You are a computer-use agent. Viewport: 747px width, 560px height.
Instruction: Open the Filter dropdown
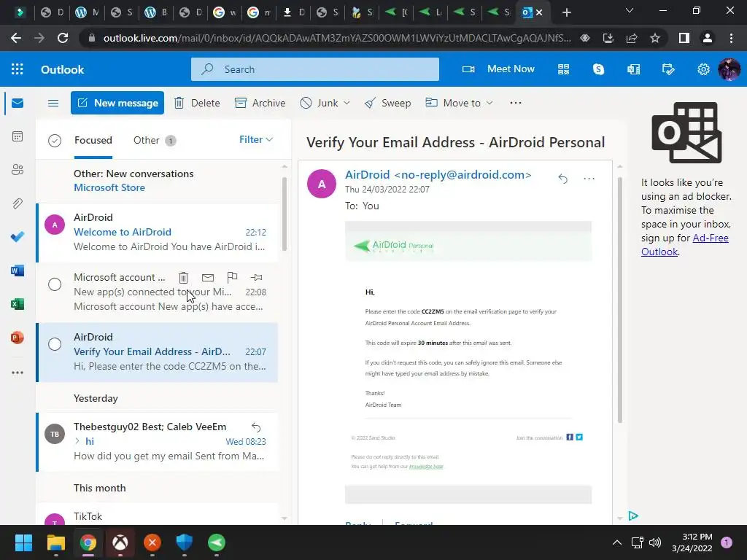pos(256,139)
